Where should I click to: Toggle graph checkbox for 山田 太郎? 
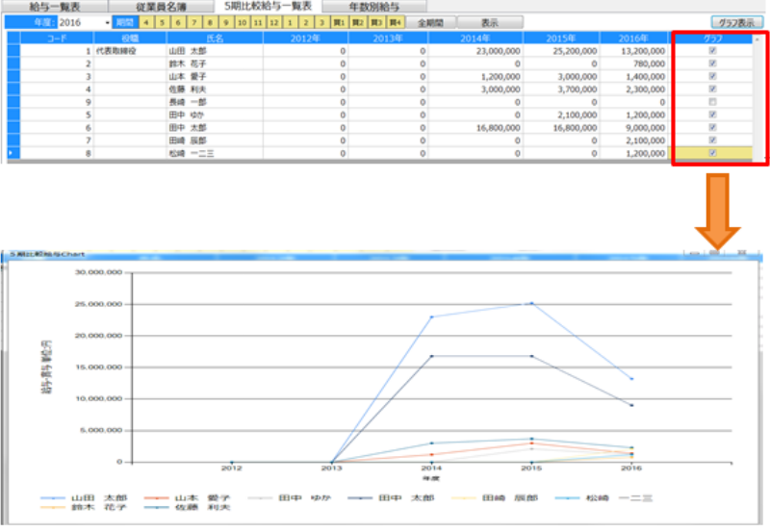point(712,50)
